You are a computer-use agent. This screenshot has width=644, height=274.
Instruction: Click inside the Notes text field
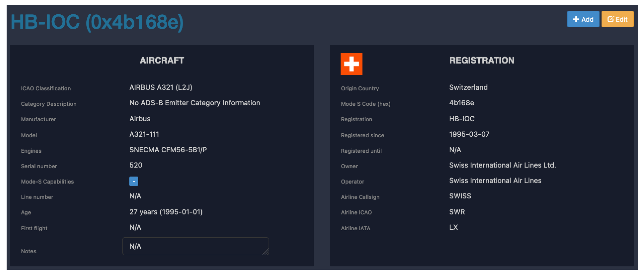195,246
